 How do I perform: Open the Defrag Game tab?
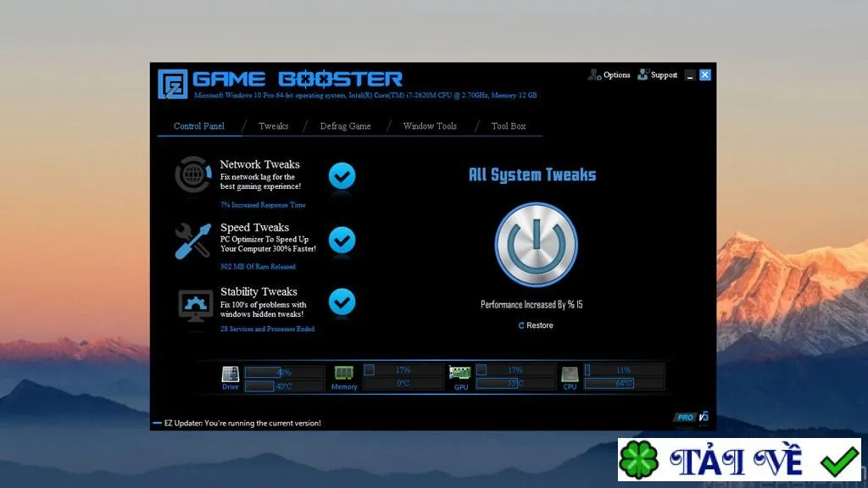pos(346,126)
